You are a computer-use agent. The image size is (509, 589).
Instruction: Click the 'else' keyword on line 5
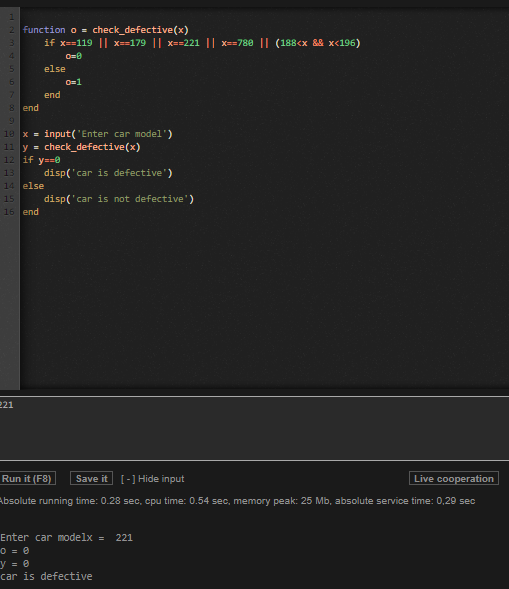coord(54,69)
